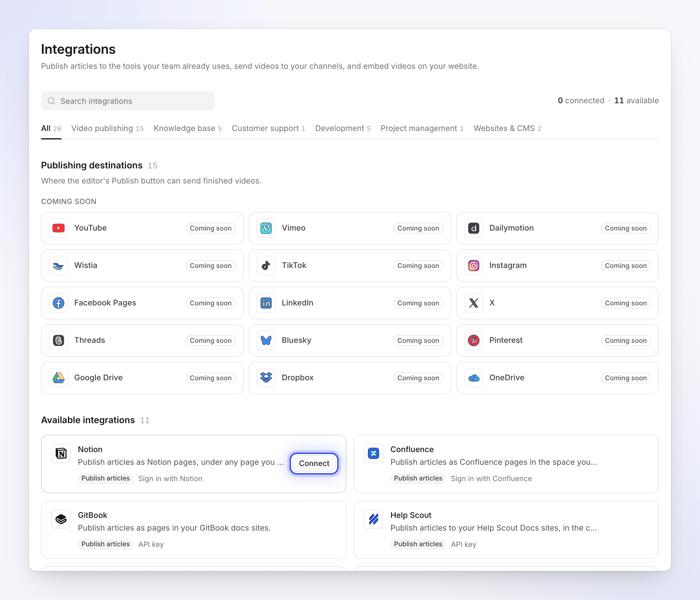Viewport: 700px width, 600px height.
Task: Click the Publish articles tag under GitBook
Action: point(105,544)
